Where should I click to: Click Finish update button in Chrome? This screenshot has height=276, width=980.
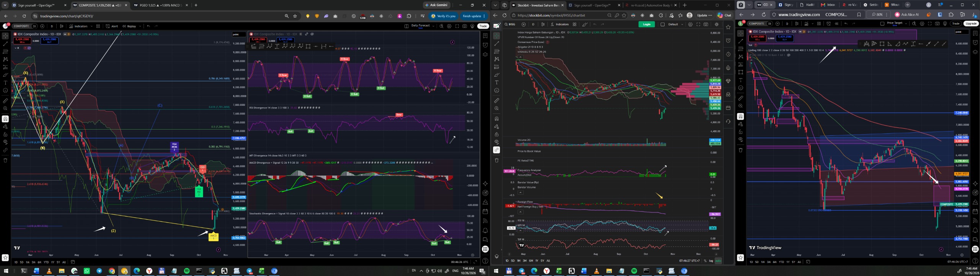474,16
